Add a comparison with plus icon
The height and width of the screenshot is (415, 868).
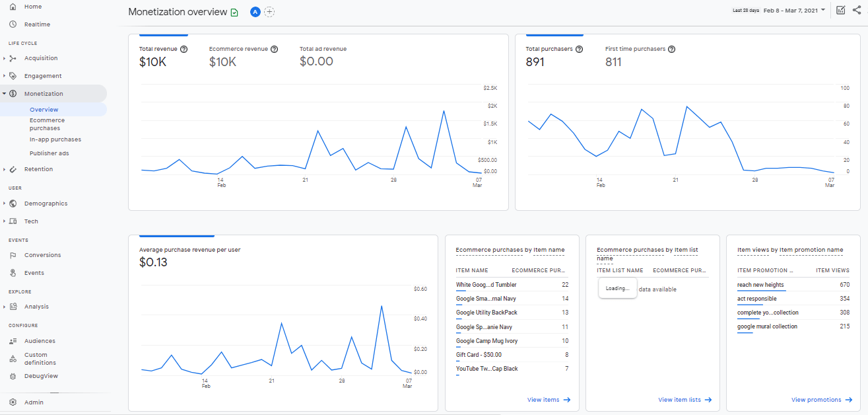[269, 12]
